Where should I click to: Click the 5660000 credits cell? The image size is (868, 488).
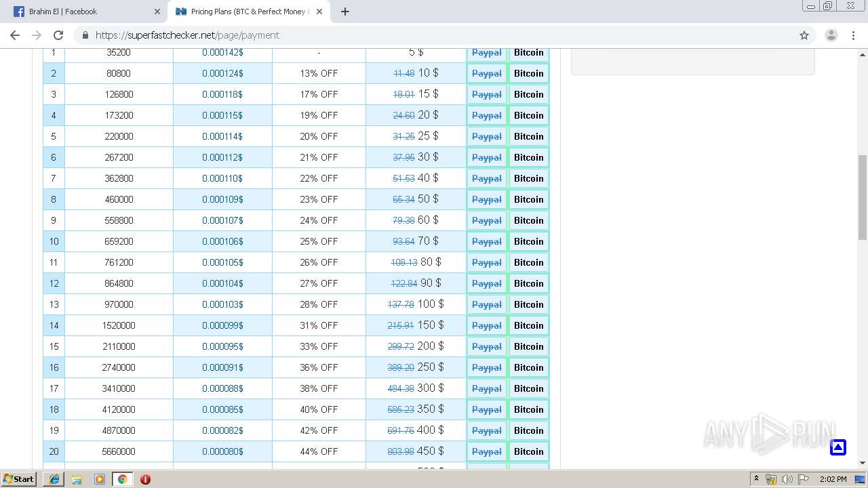[119, 451]
